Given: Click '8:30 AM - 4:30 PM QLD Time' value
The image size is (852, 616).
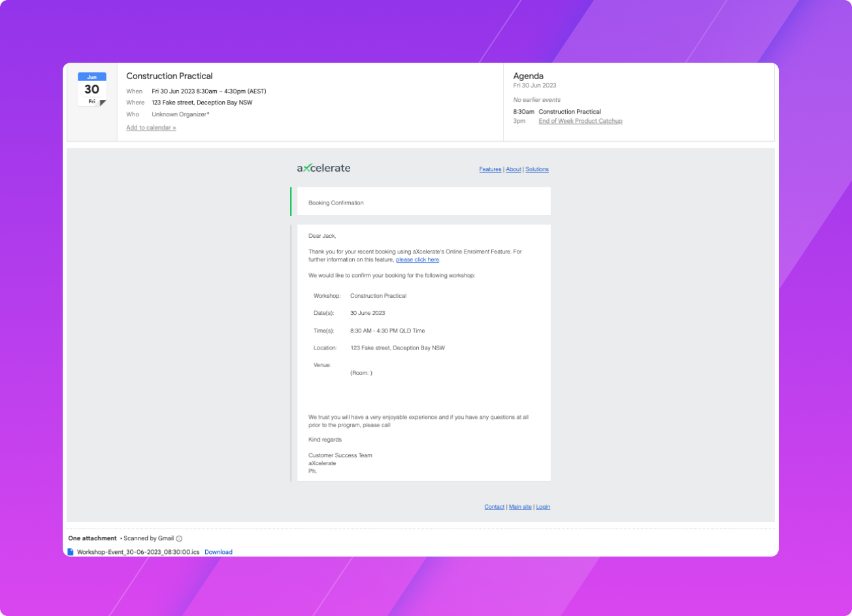Looking at the screenshot, I should (x=387, y=331).
